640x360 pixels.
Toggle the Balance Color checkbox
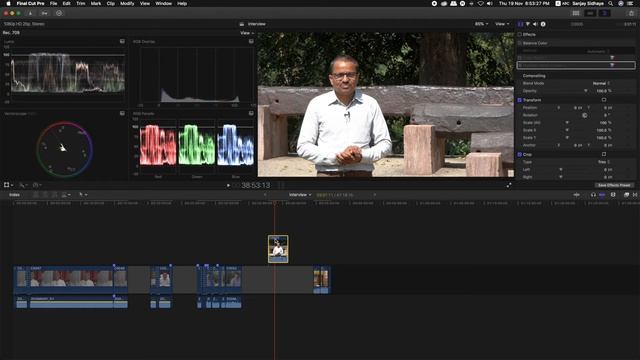point(520,43)
